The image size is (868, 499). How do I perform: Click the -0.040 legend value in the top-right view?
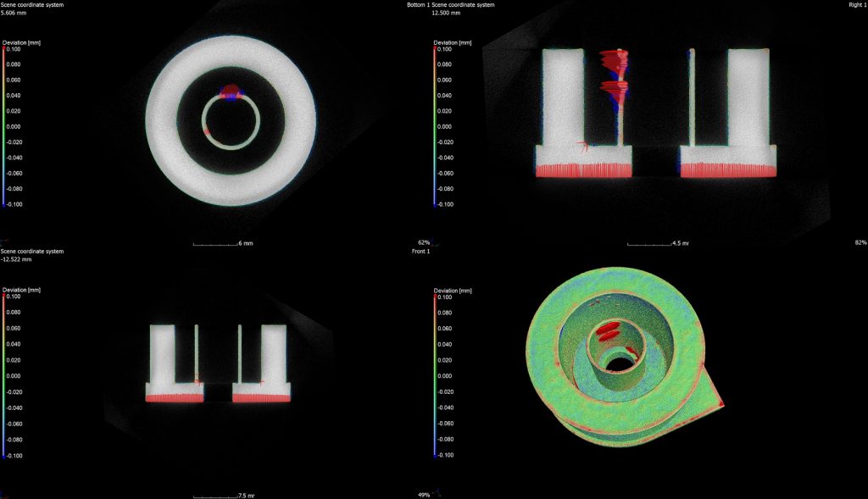[x=444, y=158]
